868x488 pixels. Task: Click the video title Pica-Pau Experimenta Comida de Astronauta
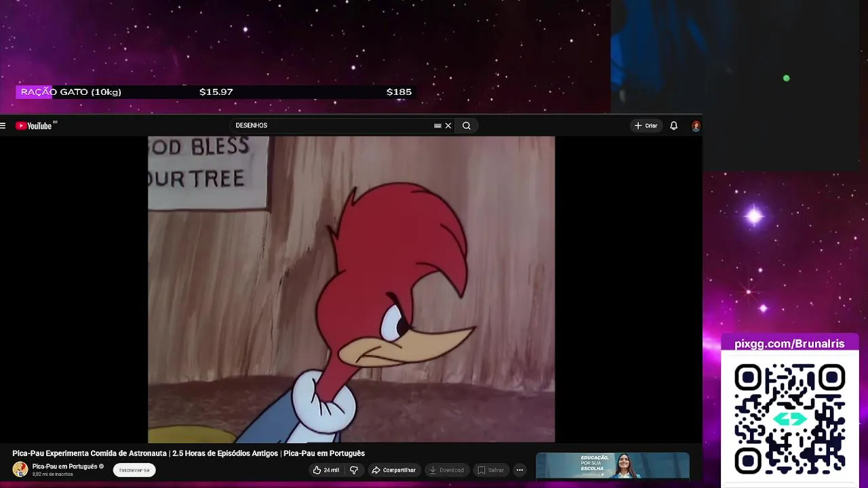(189, 453)
